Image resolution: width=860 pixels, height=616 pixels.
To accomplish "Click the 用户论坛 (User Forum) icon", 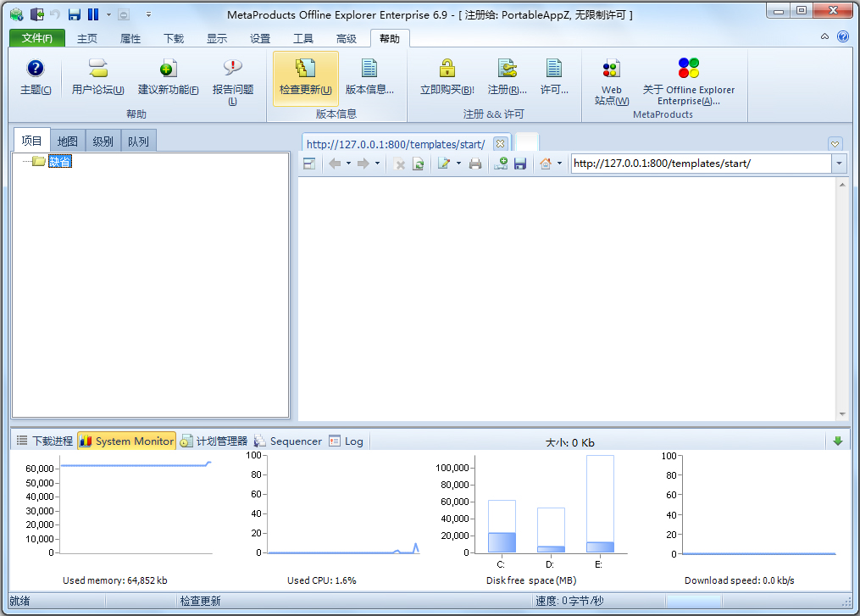I will pos(97,69).
